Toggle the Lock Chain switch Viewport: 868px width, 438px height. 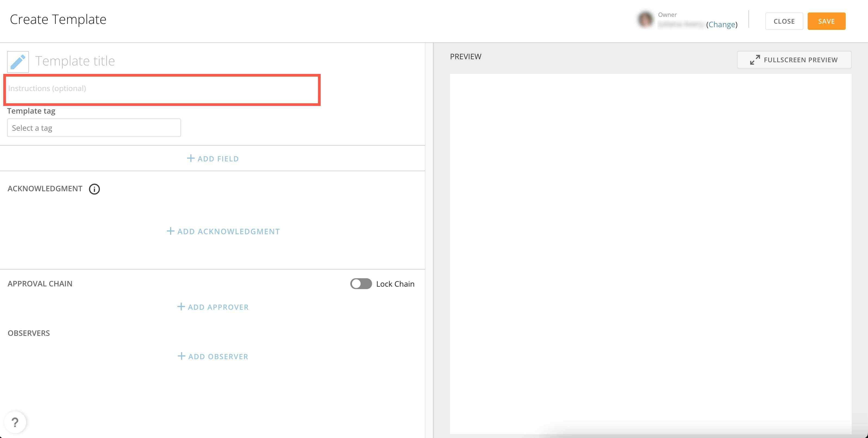[x=361, y=284]
